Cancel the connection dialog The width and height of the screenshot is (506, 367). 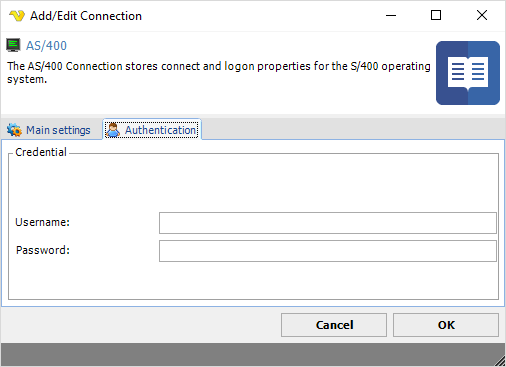point(334,325)
